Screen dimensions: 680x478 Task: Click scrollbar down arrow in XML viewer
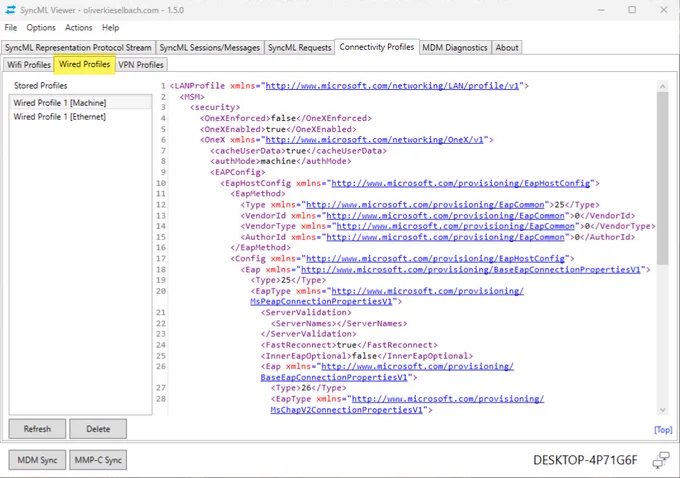662,409
